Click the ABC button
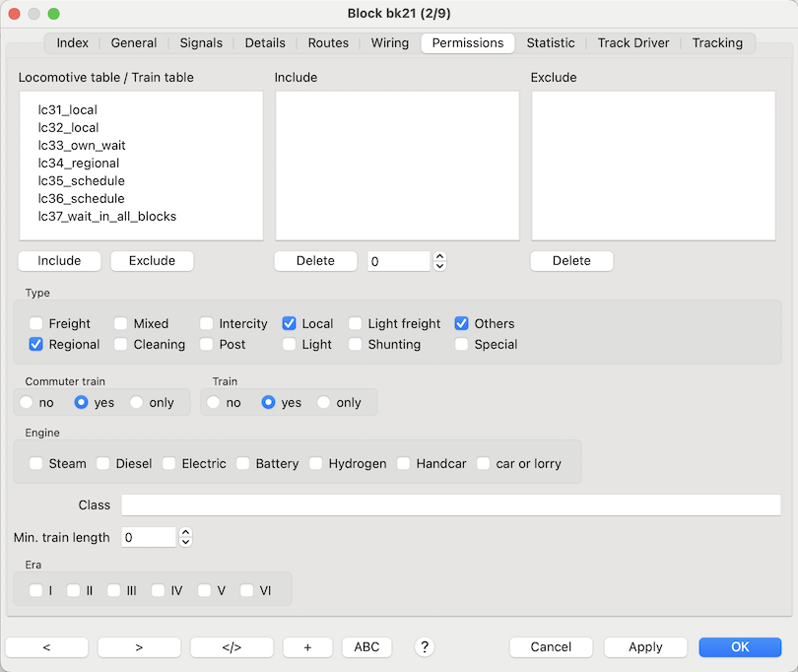 (366, 647)
